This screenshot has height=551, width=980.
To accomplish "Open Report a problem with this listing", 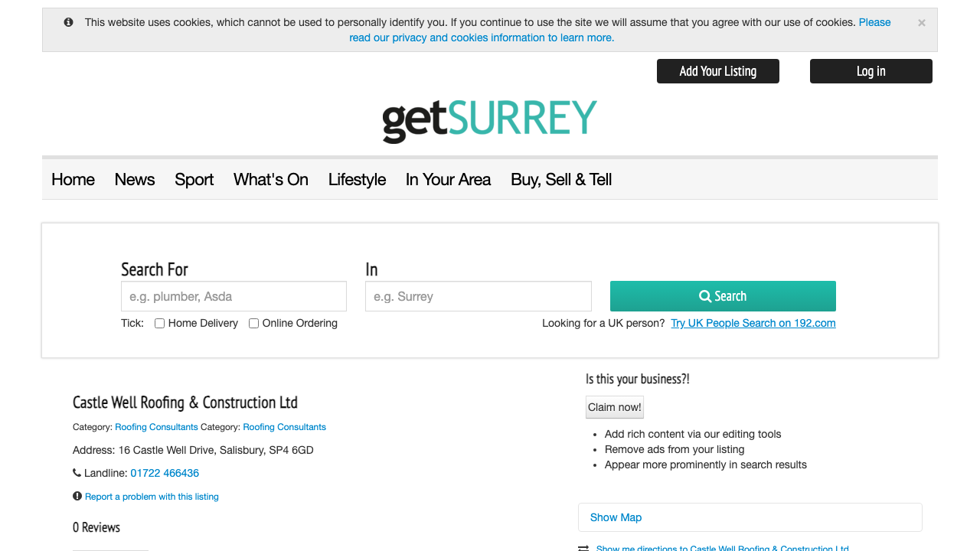I will [x=152, y=497].
